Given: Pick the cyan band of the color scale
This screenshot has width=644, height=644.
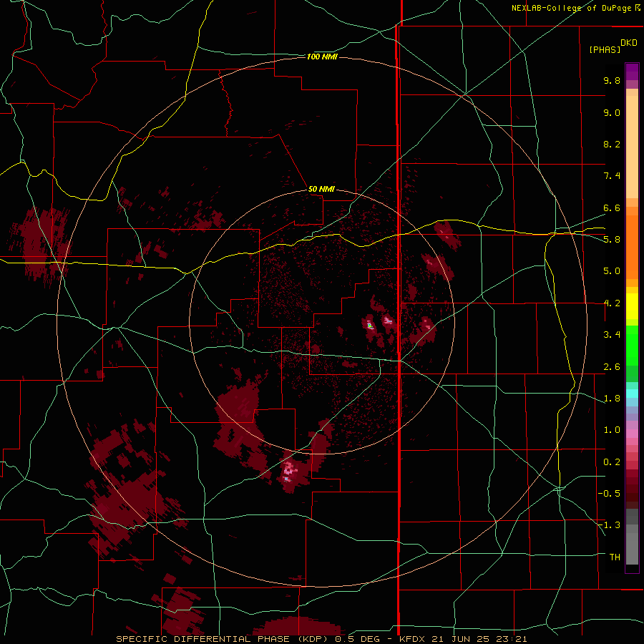Looking at the screenshot, I should 632,394.
